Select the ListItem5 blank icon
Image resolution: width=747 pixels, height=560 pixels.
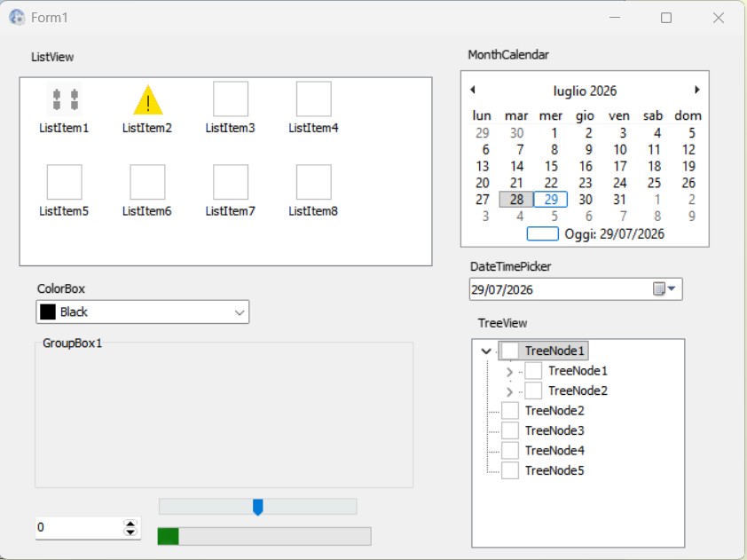[x=64, y=182]
